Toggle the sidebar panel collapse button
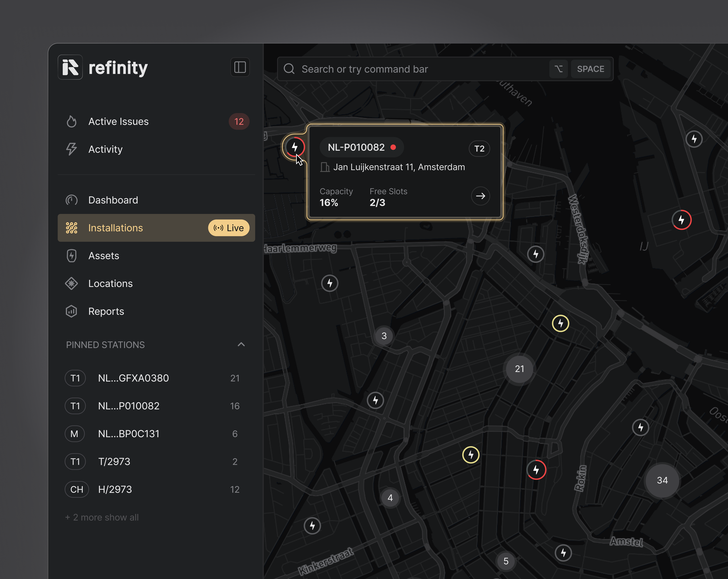The width and height of the screenshot is (728, 579). pyautogui.click(x=240, y=67)
